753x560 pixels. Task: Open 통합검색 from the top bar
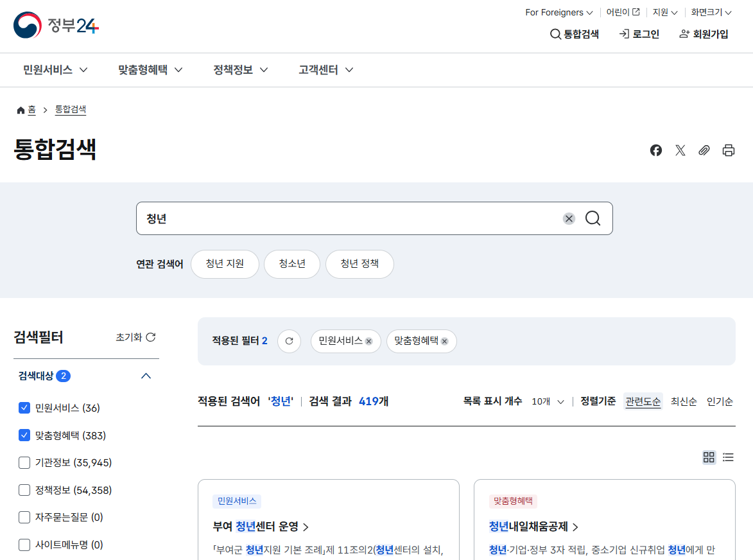pos(575,34)
